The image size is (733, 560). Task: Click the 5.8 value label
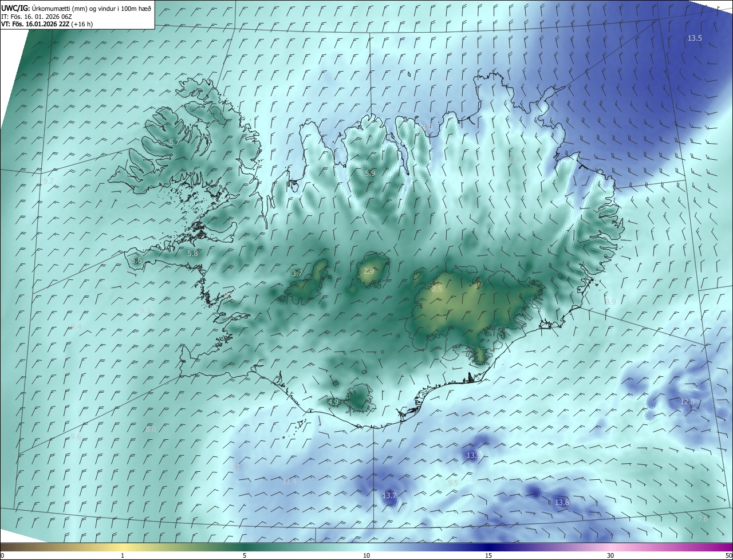192,253
